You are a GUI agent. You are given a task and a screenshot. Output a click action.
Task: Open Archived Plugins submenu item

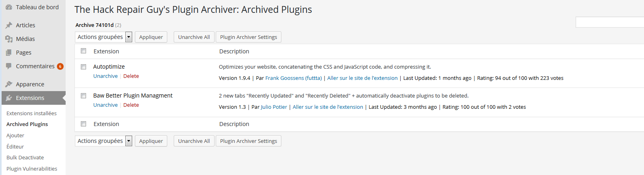[27, 124]
